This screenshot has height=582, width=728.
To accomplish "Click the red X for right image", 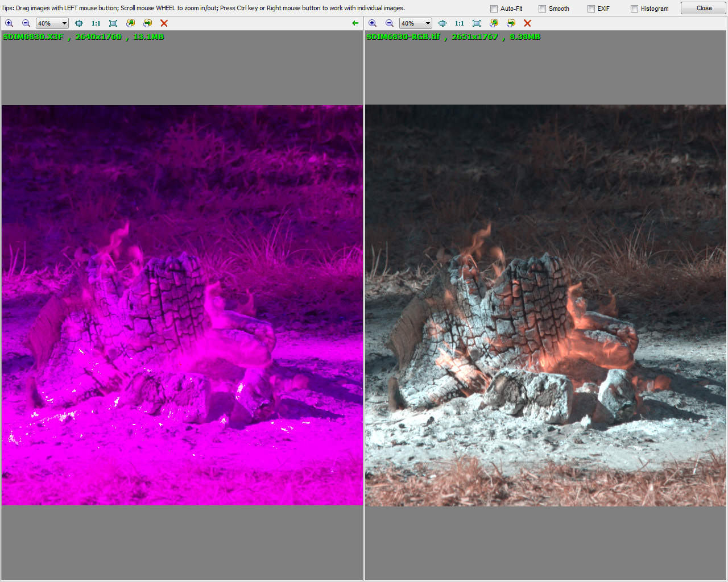I will [x=527, y=23].
